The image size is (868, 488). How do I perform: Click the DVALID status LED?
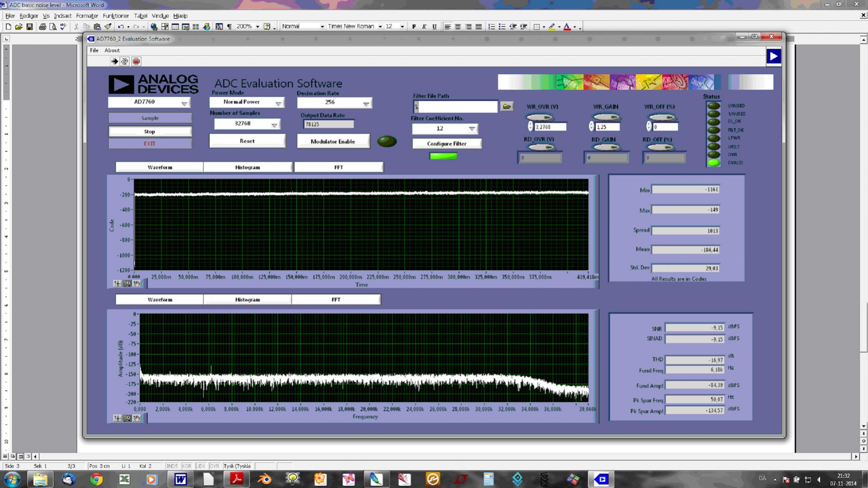[713, 163]
